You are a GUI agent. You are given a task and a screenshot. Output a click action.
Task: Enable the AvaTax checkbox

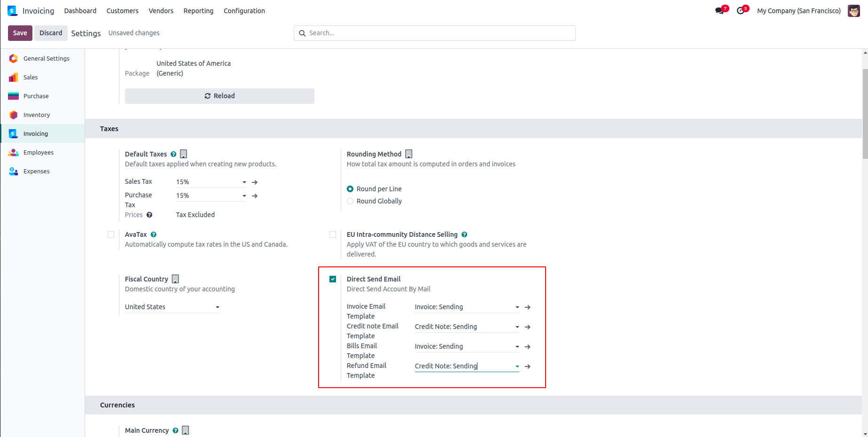click(x=111, y=234)
